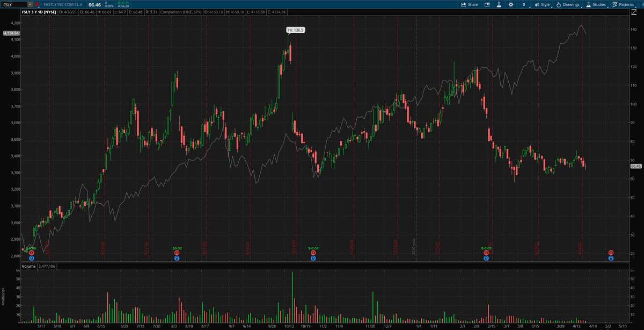Click the $-0.09 earnings label

[487, 248]
